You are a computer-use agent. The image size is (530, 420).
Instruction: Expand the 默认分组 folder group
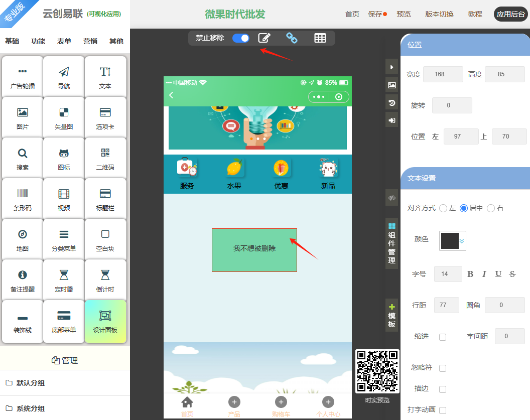point(30,383)
